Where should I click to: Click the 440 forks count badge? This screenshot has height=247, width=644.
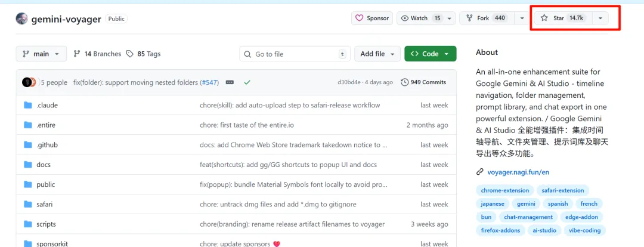pos(500,18)
